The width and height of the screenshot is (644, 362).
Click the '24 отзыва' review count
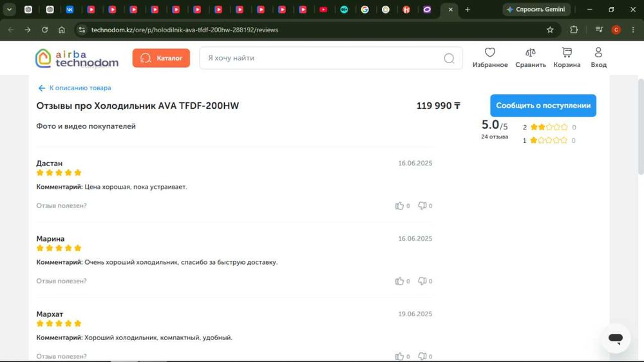pyautogui.click(x=495, y=137)
